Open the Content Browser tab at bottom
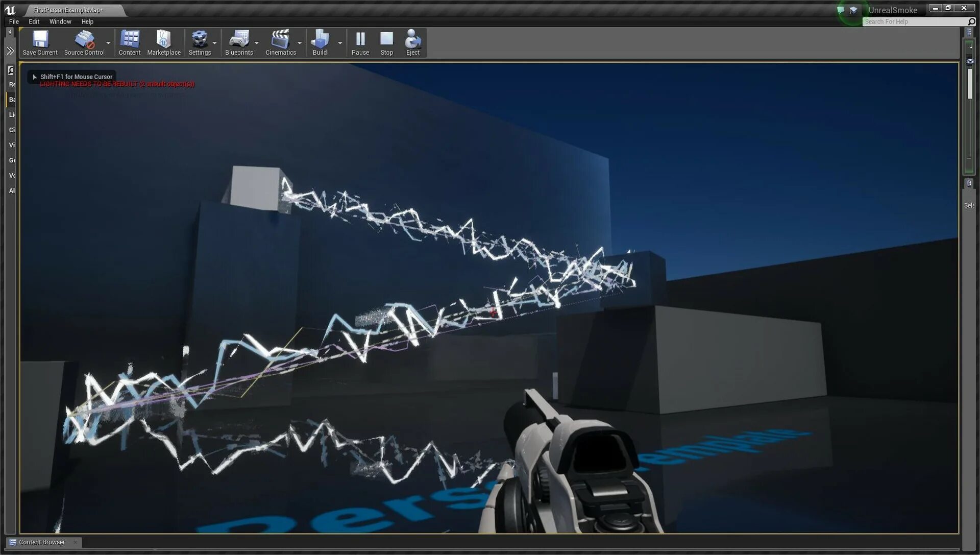 (42, 542)
